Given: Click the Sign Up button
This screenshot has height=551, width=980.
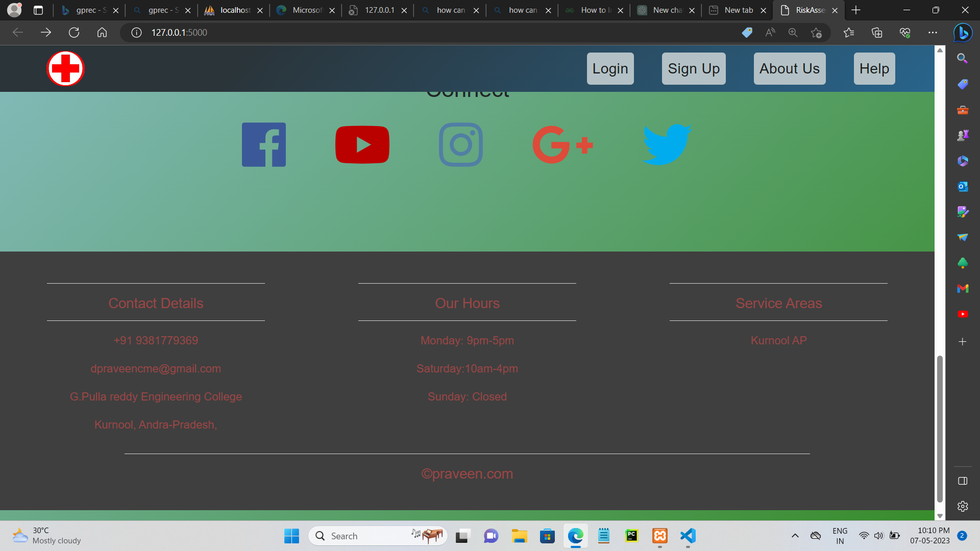Looking at the screenshot, I should click(x=694, y=68).
